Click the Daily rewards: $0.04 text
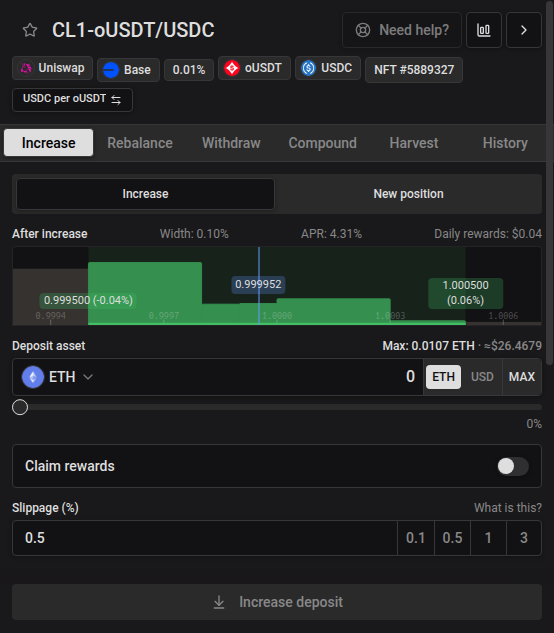Image resolution: width=554 pixels, height=633 pixels. (488, 234)
